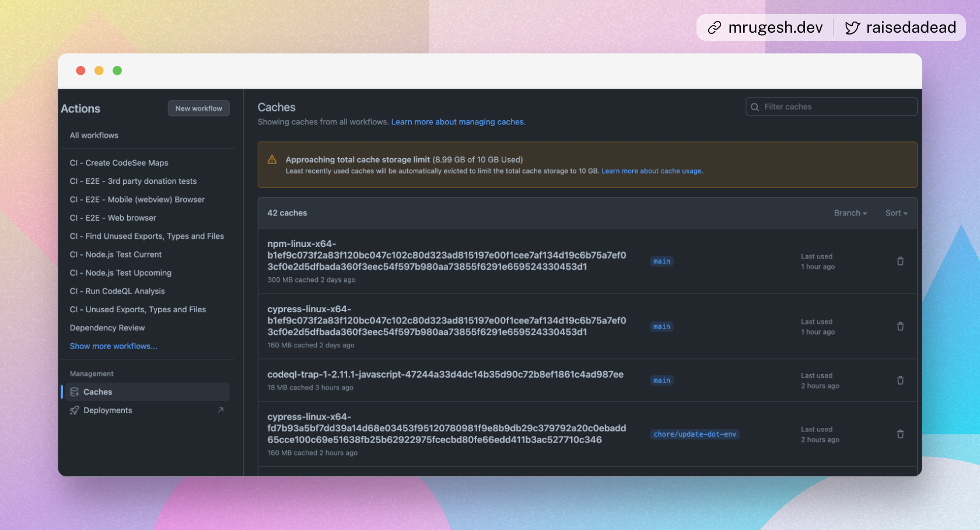Image resolution: width=980 pixels, height=530 pixels.
Task: Click the '42 caches' count header
Action: (x=287, y=213)
